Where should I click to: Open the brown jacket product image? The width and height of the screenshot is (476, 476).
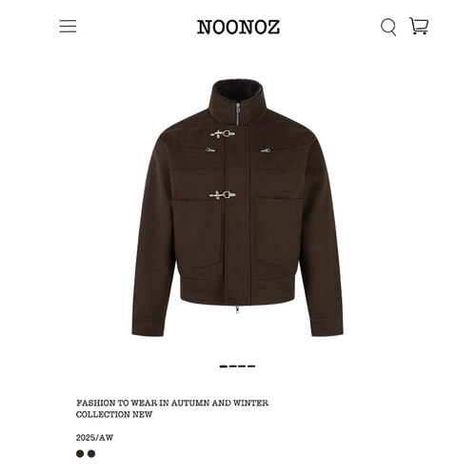click(237, 208)
